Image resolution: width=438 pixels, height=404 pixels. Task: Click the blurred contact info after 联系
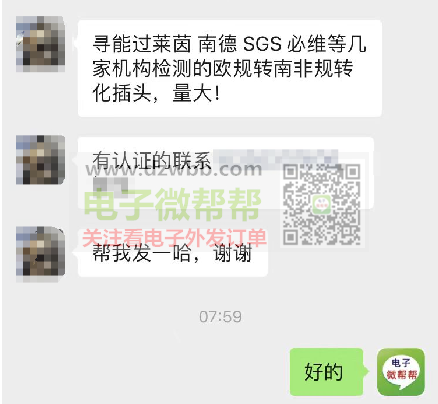pos(275,157)
